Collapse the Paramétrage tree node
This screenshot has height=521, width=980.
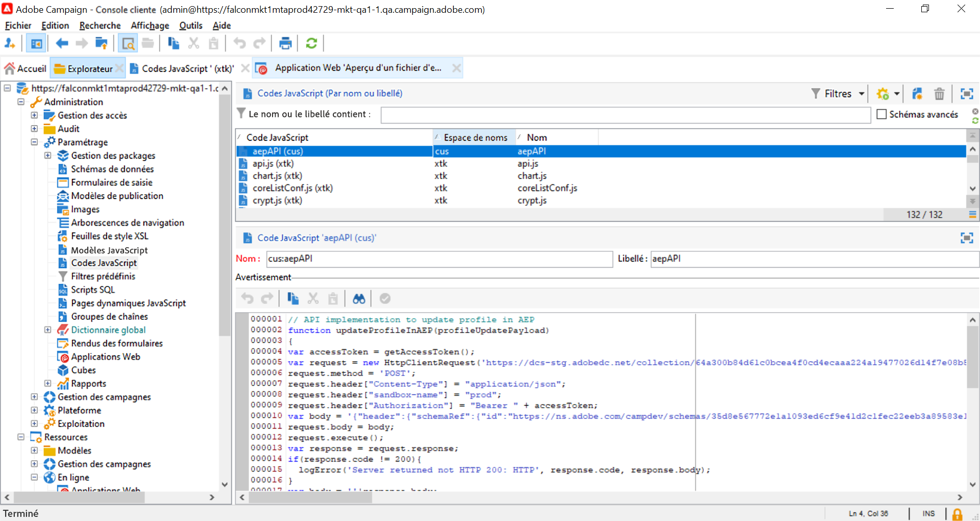click(34, 142)
